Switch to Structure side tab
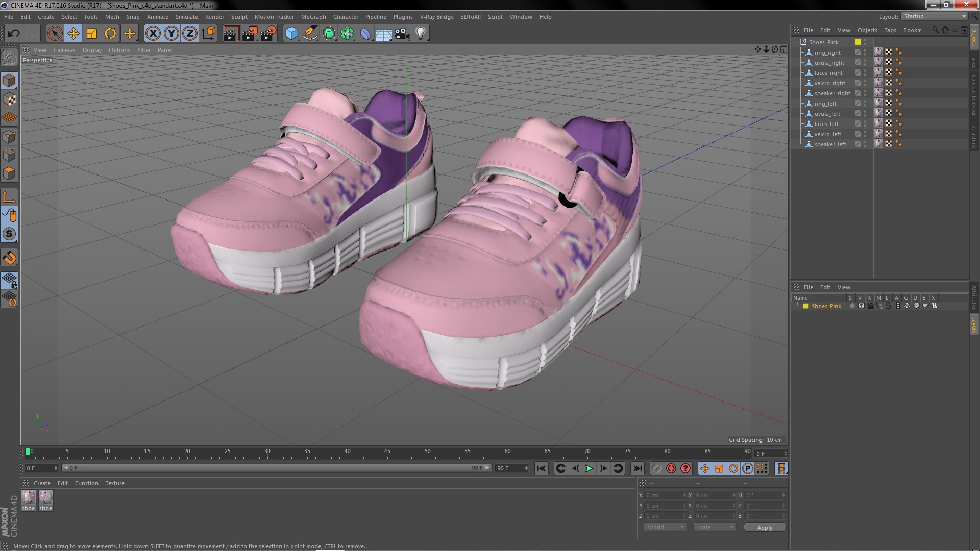The width and height of the screenshot is (980, 551). click(974, 136)
